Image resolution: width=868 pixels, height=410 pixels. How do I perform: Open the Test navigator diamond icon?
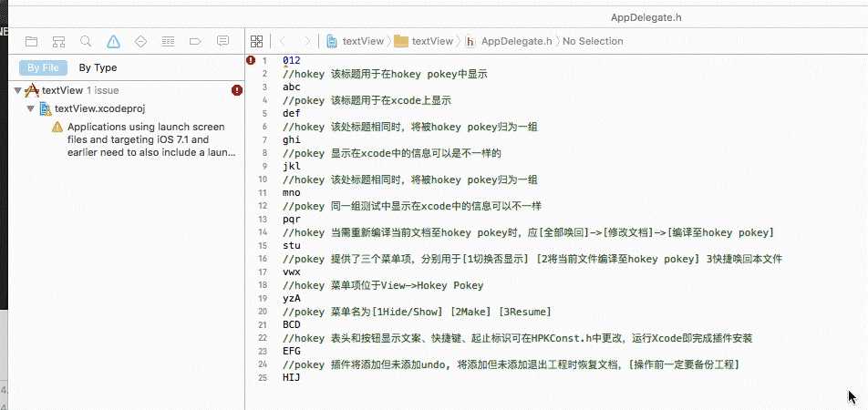pos(140,41)
